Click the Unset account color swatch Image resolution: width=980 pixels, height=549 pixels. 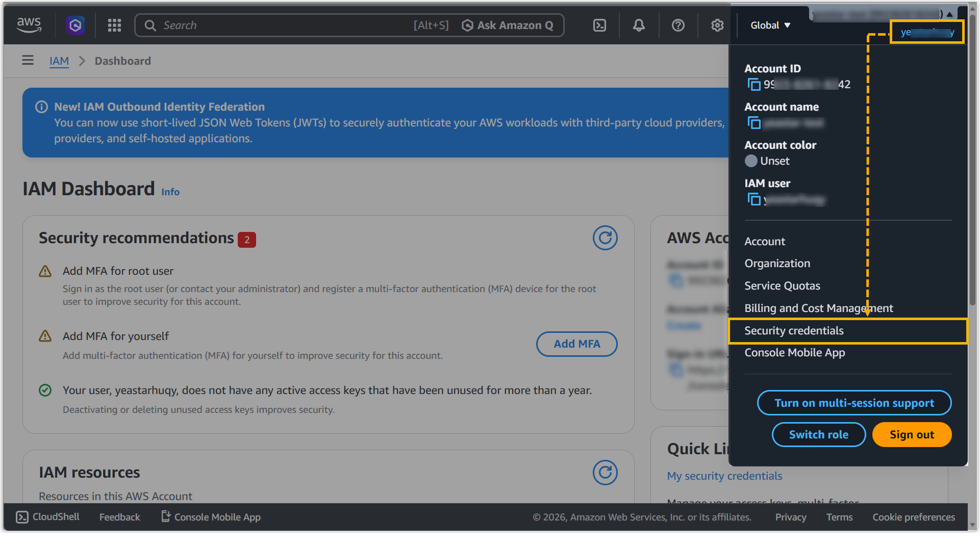tap(751, 161)
